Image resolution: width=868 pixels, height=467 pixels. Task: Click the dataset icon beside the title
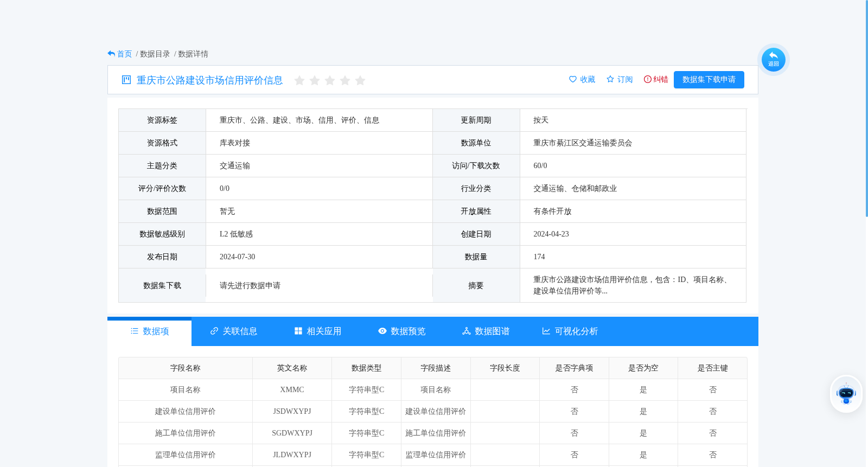pos(126,80)
